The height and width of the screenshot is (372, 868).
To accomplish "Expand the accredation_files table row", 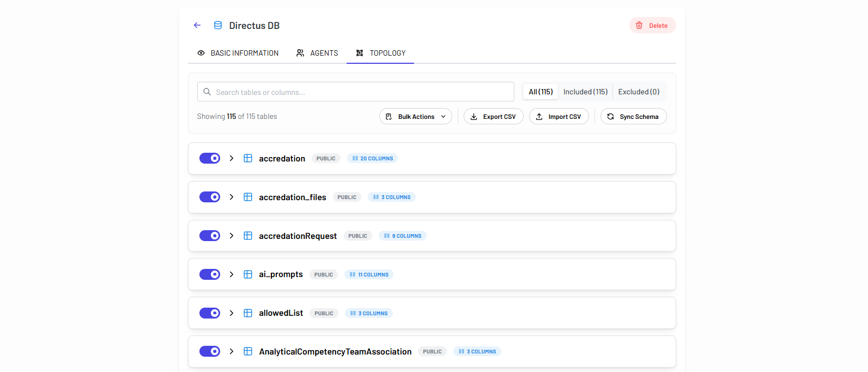I will point(232,197).
